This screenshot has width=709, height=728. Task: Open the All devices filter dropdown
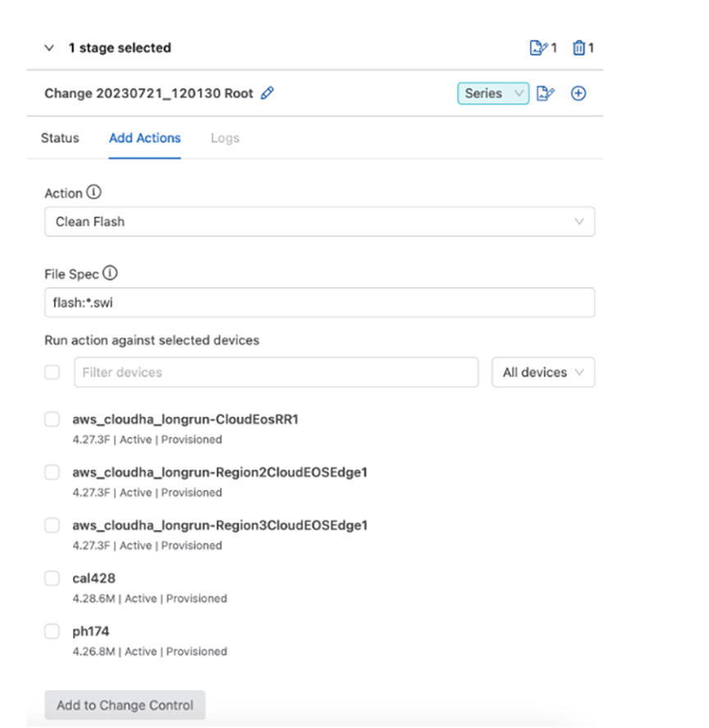click(x=543, y=372)
